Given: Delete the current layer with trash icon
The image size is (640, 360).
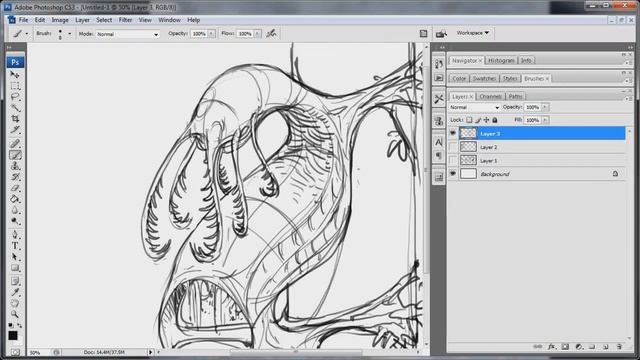Looking at the screenshot, I should click(619, 347).
